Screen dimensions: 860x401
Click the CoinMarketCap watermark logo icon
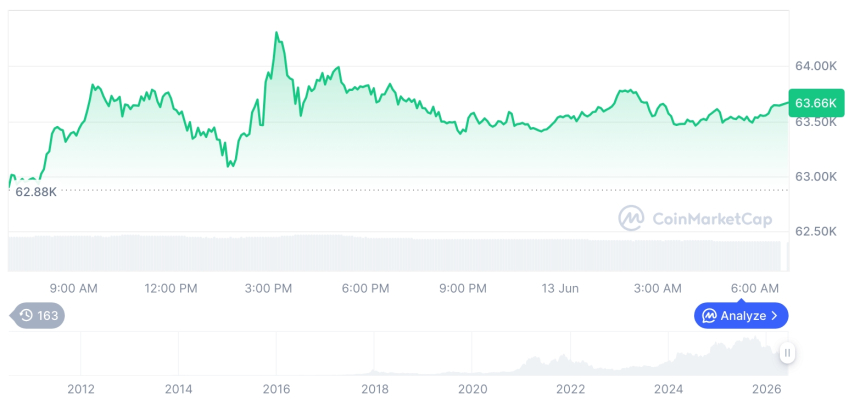631,218
